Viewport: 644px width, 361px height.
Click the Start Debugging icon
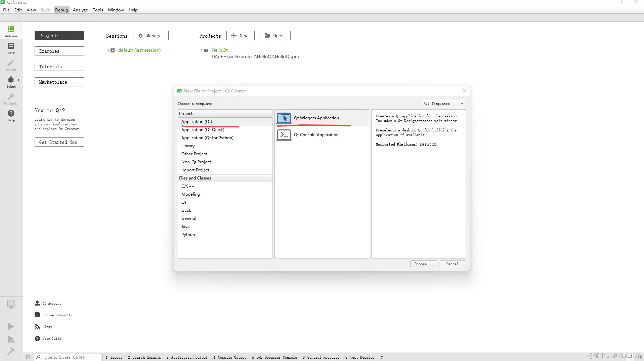tap(11, 339)
